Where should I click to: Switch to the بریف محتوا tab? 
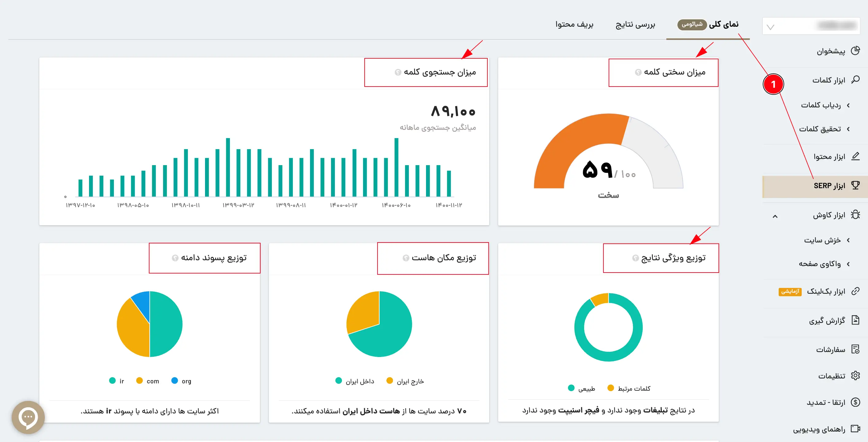tap(574, 25)
